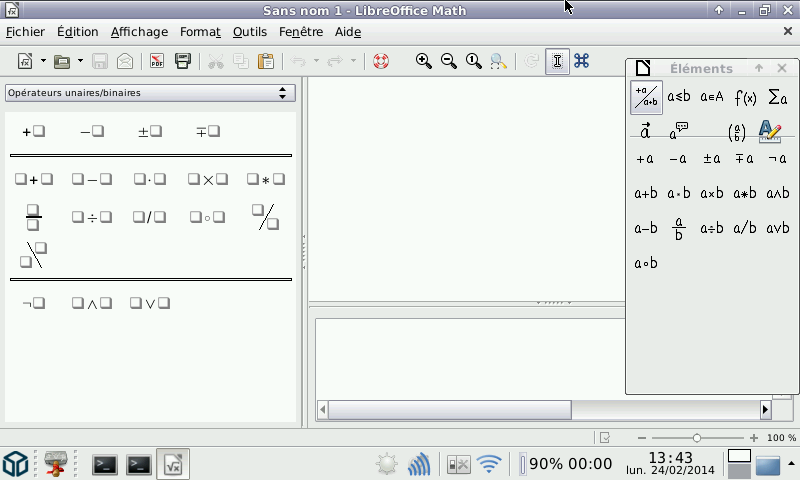
Task: Click the Show all zoom icon
Action: [x=498, y=61]
